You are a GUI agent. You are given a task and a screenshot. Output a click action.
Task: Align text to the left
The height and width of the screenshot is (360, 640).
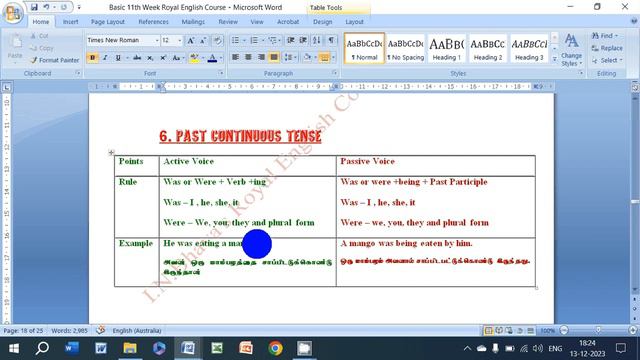[x=236, y=58]
